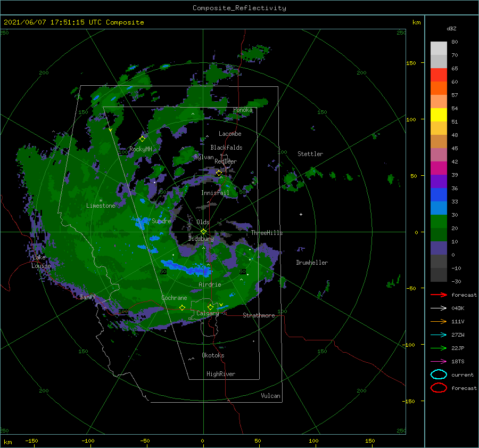Click the cyan 27ZW arrow in legend

[439, 335]
